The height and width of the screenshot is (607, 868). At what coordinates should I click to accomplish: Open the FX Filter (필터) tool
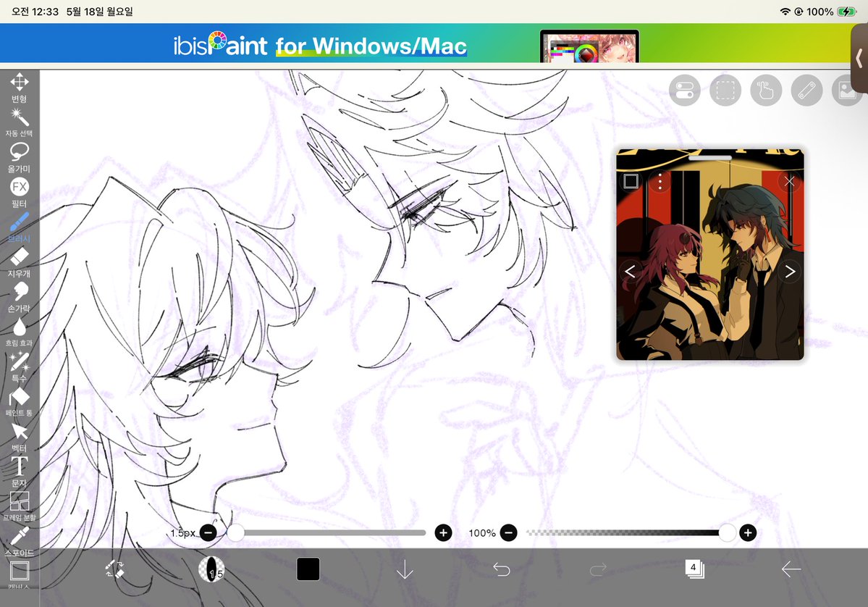(x=20, y=193)
